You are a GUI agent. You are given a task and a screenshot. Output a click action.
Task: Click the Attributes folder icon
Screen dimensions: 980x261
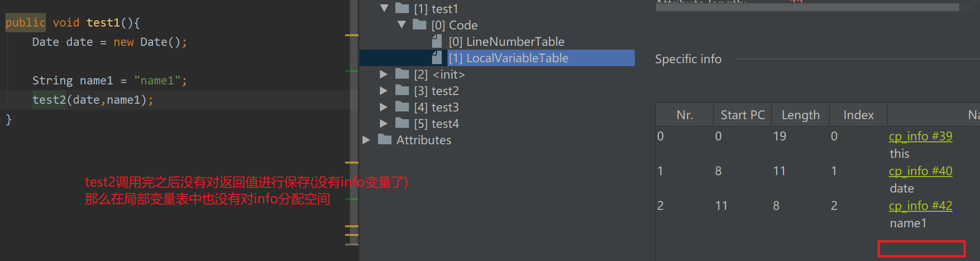coord(385,139)
